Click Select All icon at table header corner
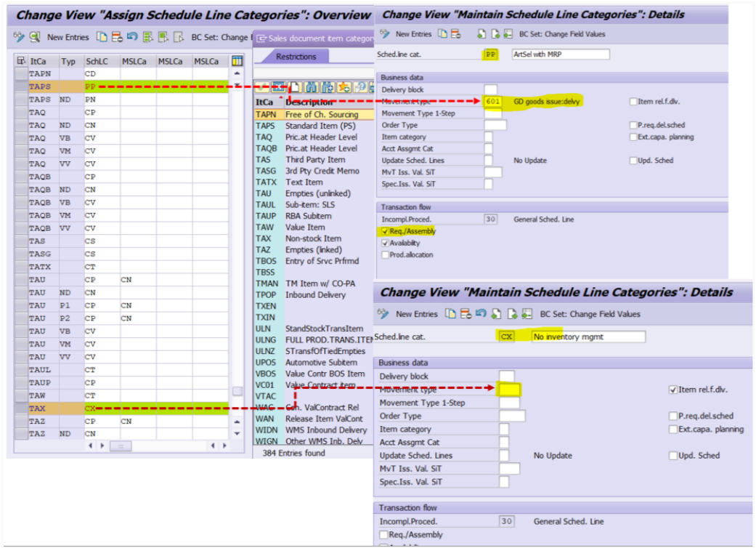The image size is (756, 548). click(21, 61)
